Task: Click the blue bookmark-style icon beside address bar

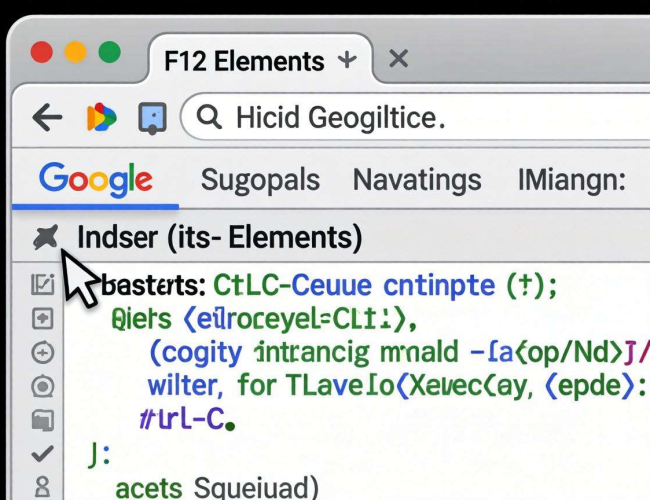Action: 152,119
